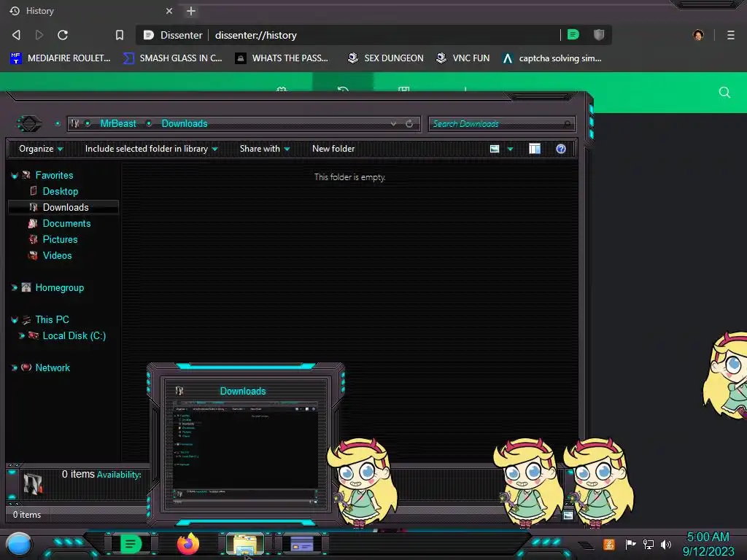Collapse the This PC tree node
The width and height of the screenshot is (747, 560).
tap(15, 320)
